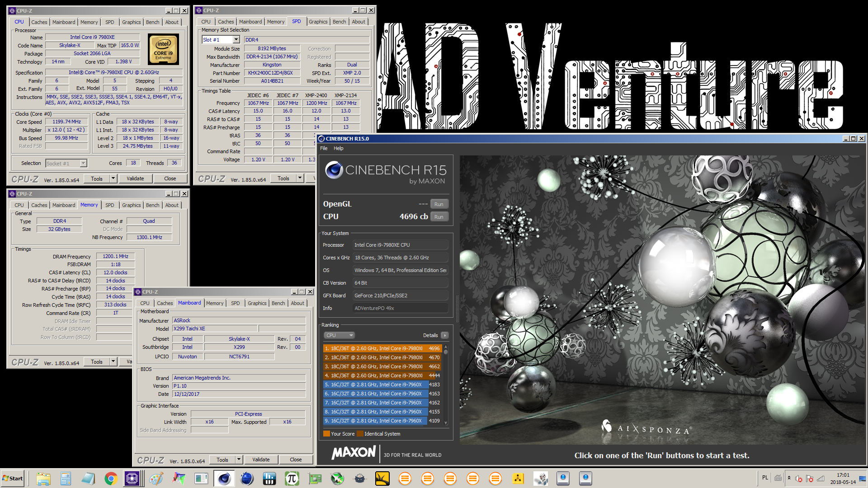The height and width of the screenshot is (488, 868).
Task: Expand the Socket #1 selection dropdown
Action: point(84,163)
